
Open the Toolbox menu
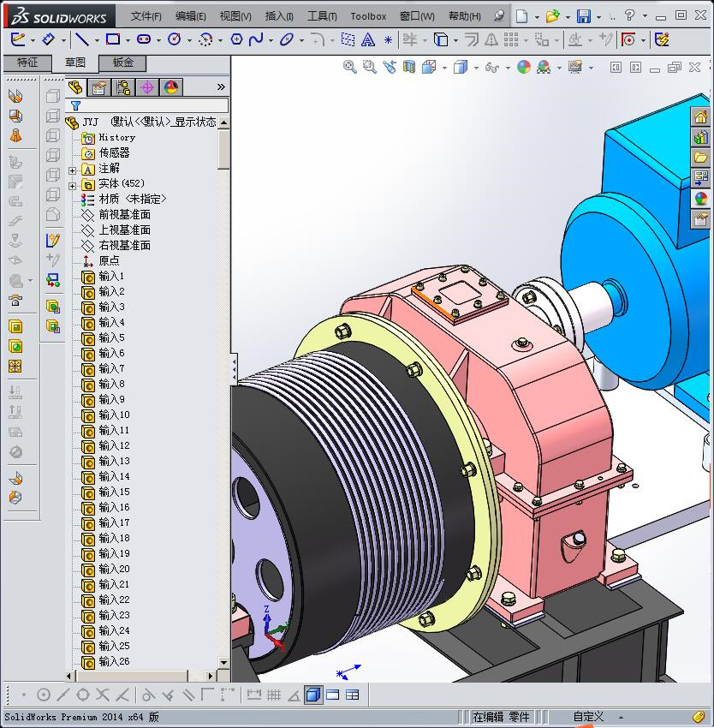[x=368, y=16]
